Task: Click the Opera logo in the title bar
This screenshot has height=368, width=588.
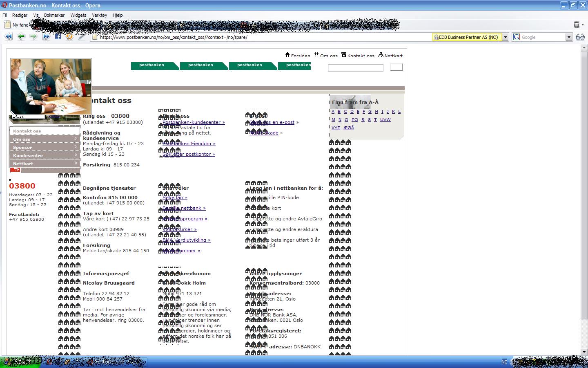Action: [4, 5]
